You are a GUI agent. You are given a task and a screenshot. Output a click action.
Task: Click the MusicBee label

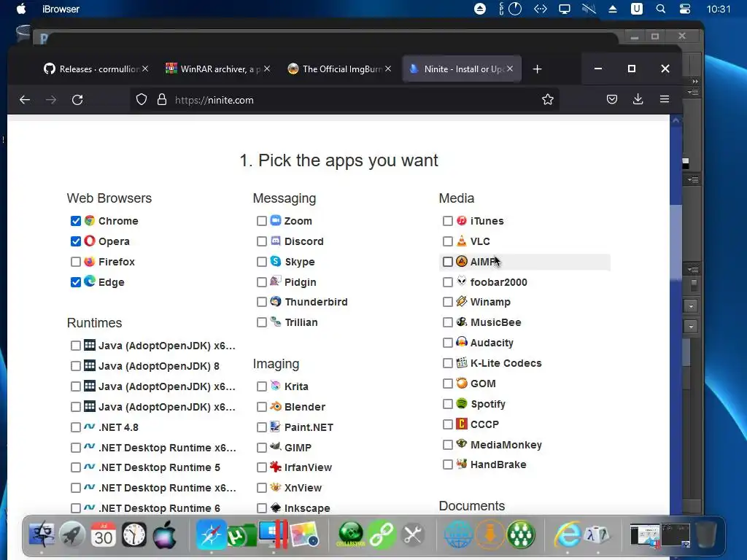click(496, 322)
